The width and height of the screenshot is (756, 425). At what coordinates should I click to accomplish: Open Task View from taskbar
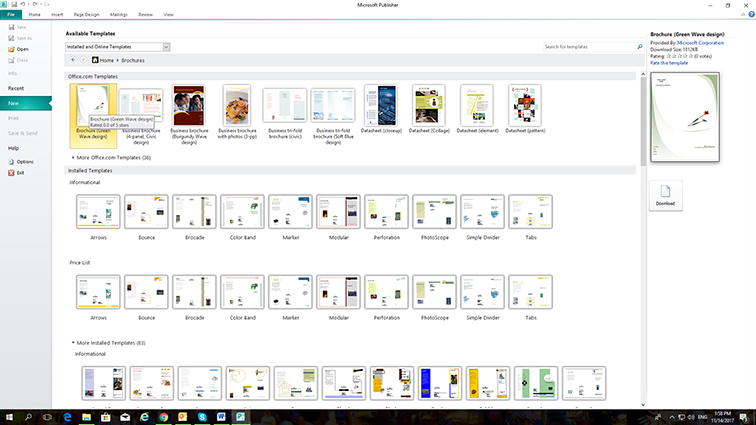pos(47,417)
